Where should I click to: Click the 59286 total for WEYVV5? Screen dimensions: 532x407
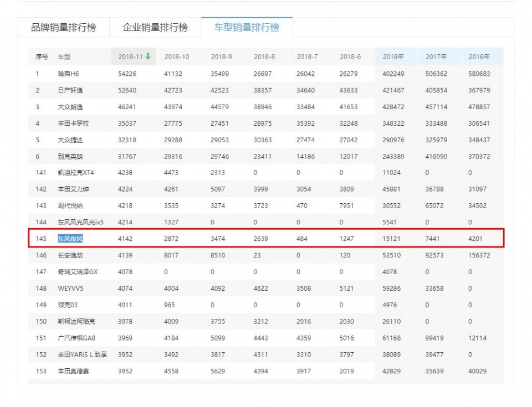pyautogui.click(x=392, y=288)
